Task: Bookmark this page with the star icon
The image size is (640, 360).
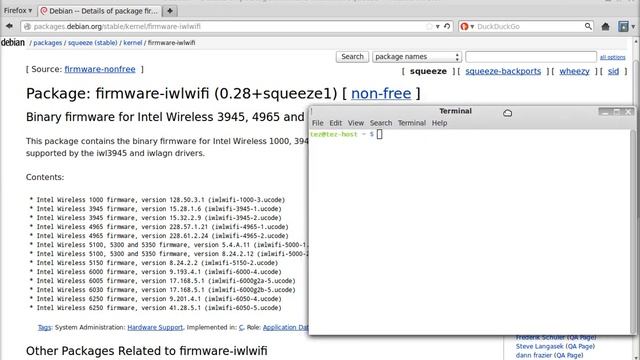Action: [429, 27]
